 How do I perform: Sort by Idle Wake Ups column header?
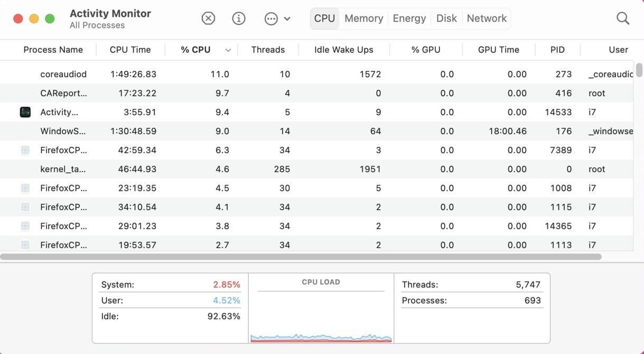[343, 50]
